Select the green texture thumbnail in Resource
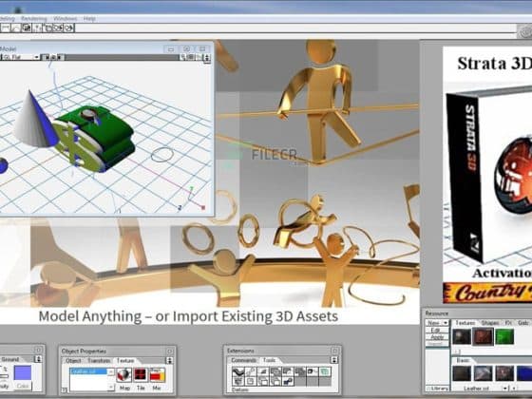Image resolution: width=532 pixels, height=399 pixels. pyautogui.click(x=504, y=337)
